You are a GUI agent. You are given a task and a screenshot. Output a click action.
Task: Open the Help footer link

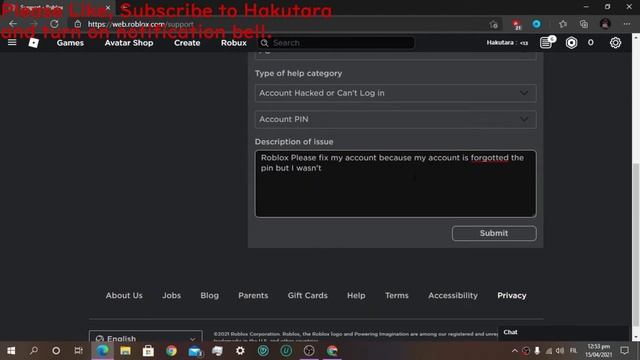[356, 295]
